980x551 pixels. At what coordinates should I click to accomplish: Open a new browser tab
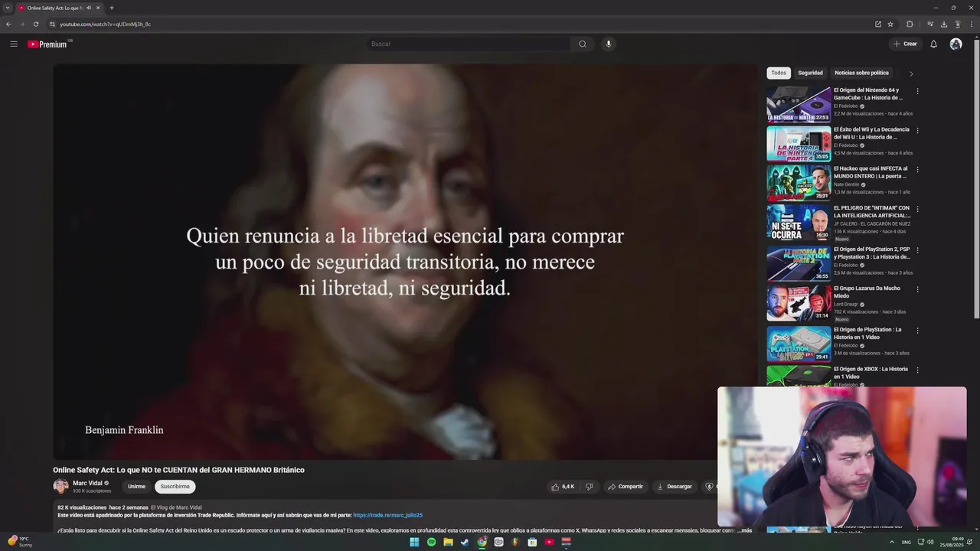[x=112, y=8]
